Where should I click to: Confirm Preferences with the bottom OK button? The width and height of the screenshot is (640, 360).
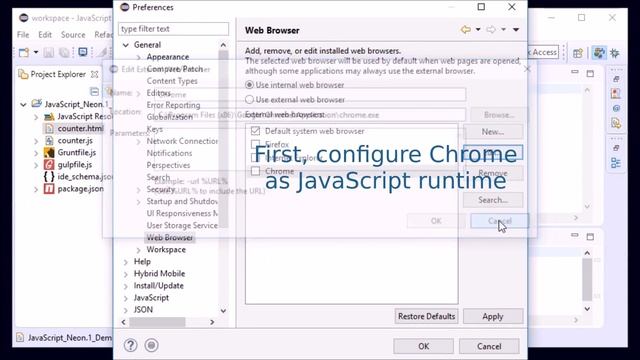[423, 346]
